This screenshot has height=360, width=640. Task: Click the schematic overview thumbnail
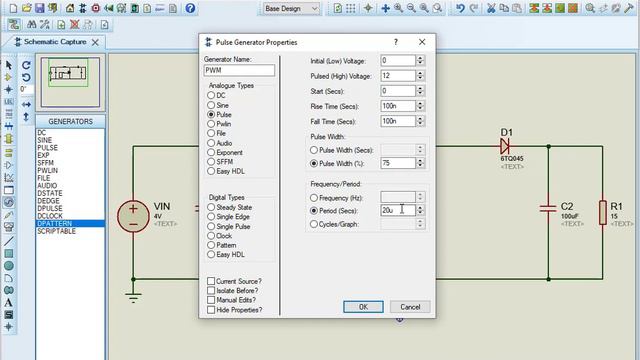click(x=70, y=82)
